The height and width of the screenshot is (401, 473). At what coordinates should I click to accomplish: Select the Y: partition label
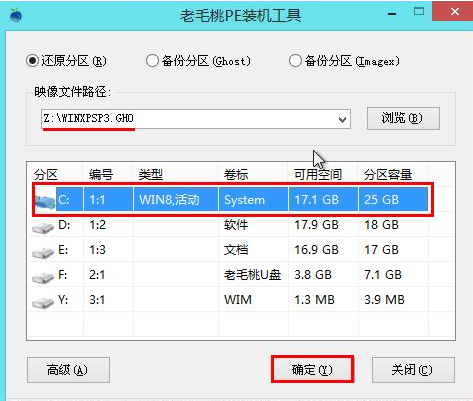pos(63,300)
